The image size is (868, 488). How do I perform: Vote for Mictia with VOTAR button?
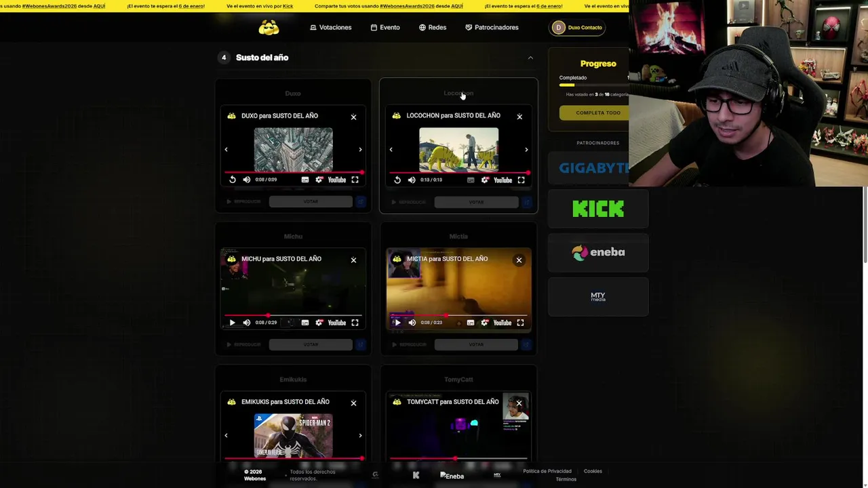pyautogui.click(x=476, y=344)
